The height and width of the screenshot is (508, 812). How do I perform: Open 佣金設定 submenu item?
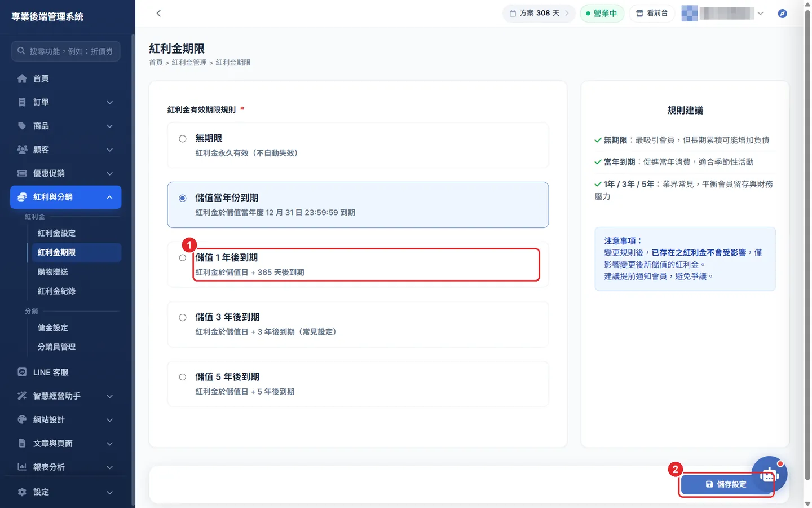(x=53, y=328)
